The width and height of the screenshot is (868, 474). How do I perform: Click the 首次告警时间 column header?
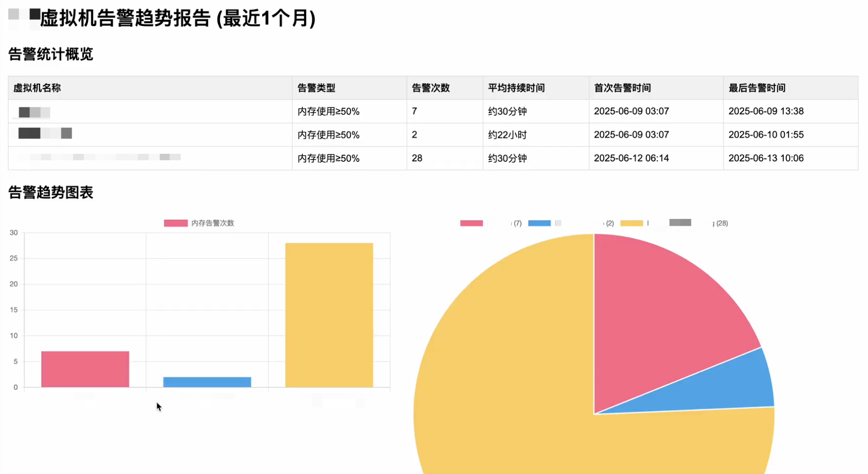click(622, 88)
